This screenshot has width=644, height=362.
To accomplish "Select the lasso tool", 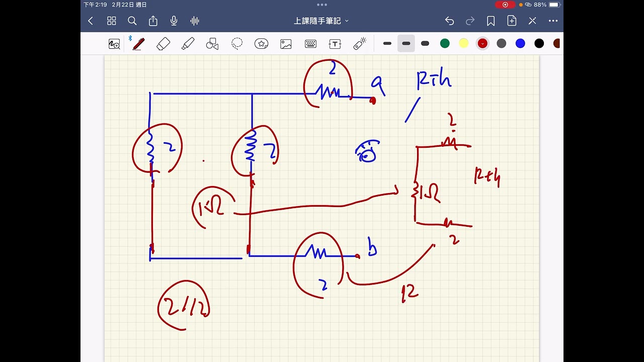I will [x=237, y=44].
